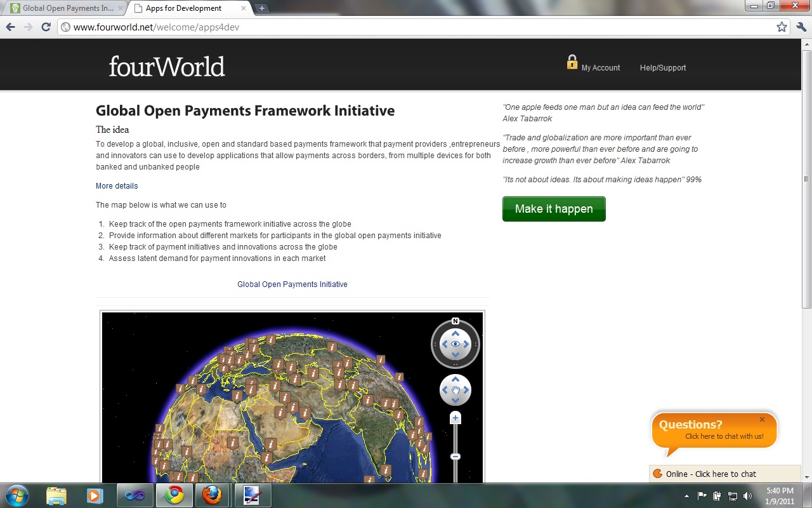Screen dimensions: 812x508
Task: Open Windows Explorer from the taskbar
Action: tap(56, 495)
